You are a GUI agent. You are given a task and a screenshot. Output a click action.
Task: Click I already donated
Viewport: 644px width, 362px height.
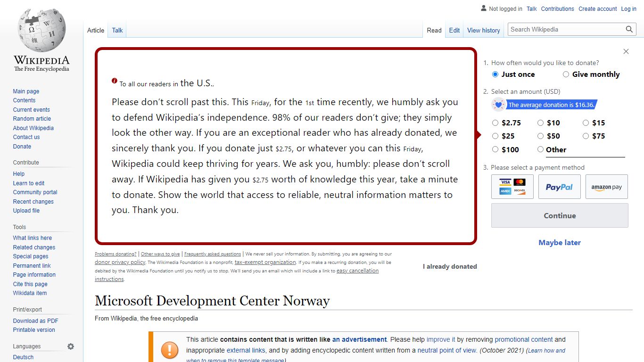tap(450, 266)
